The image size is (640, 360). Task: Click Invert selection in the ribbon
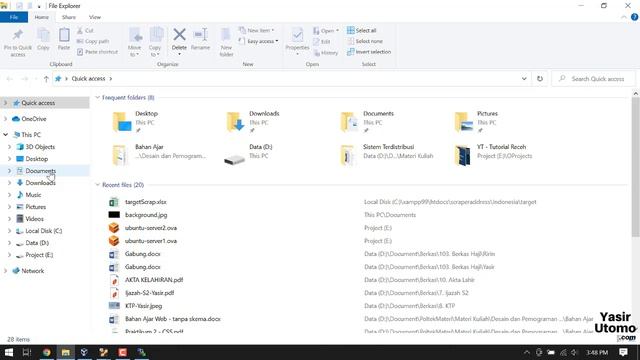(x=369, y=52)
